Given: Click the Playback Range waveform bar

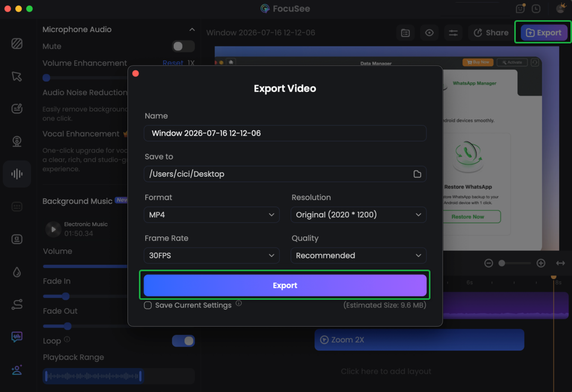Looking at the screenshot, I should [x=93, y=376].
